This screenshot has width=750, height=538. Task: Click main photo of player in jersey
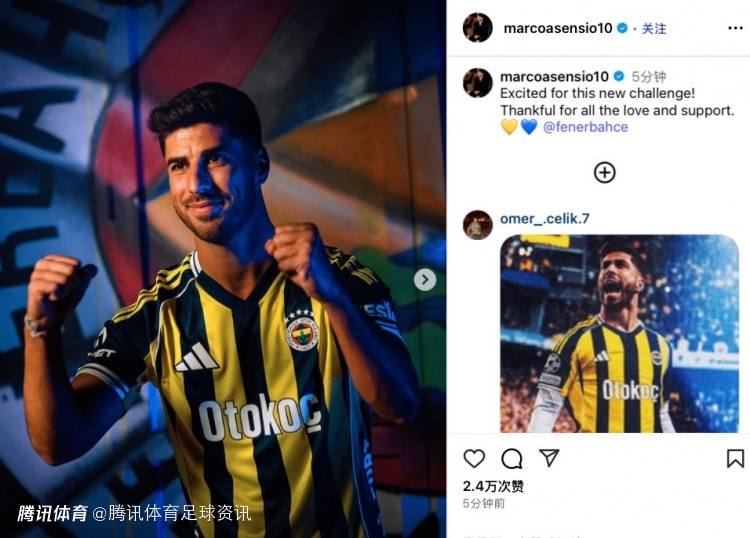[x=223, y=269]
